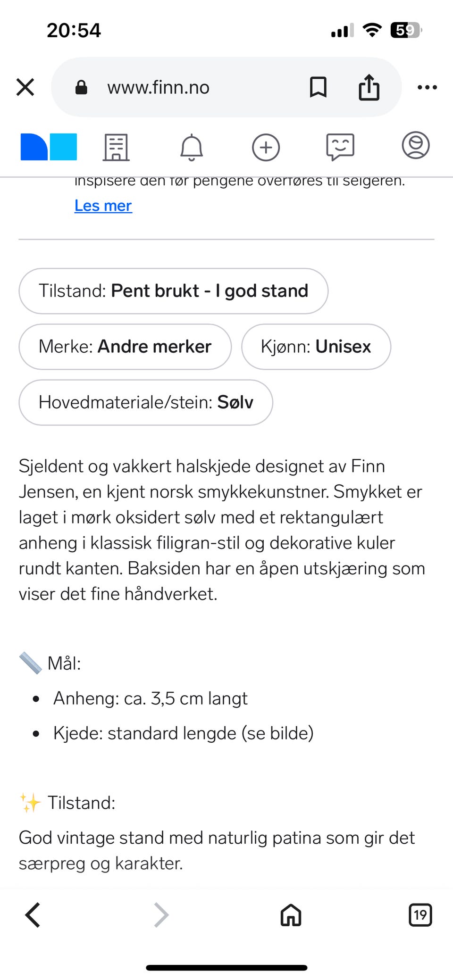Open the tab switcher showing 19
This screenshot has height=980, width=453.
(420, 915)
